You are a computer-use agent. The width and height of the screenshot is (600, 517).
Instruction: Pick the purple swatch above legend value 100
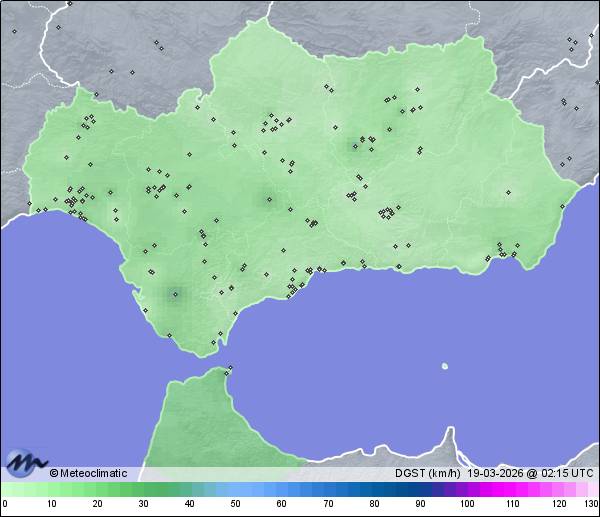(465, 489)
